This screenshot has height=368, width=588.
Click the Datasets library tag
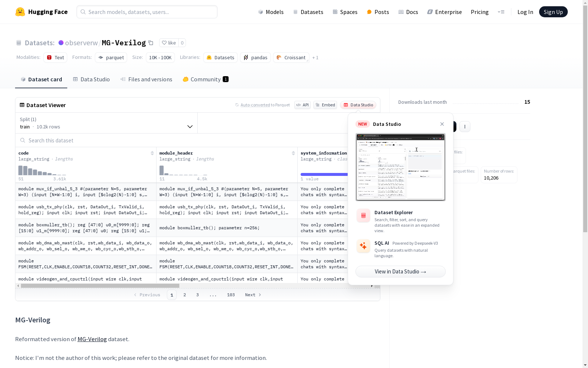click(220, 57)
